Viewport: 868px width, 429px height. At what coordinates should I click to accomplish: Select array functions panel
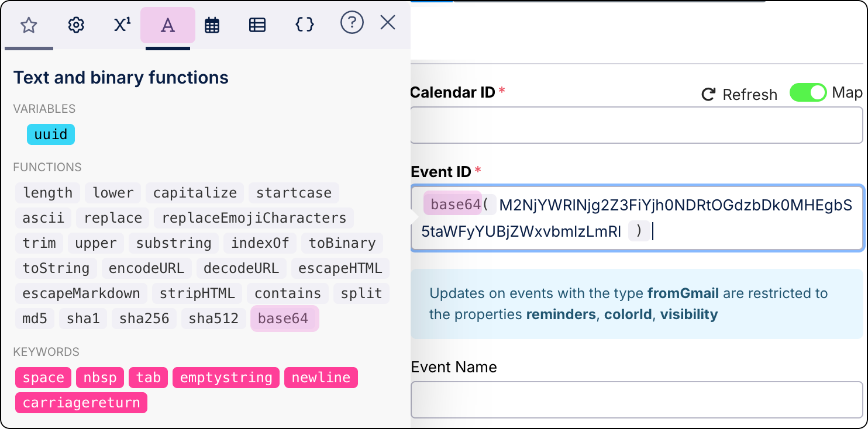pos(257,25)
